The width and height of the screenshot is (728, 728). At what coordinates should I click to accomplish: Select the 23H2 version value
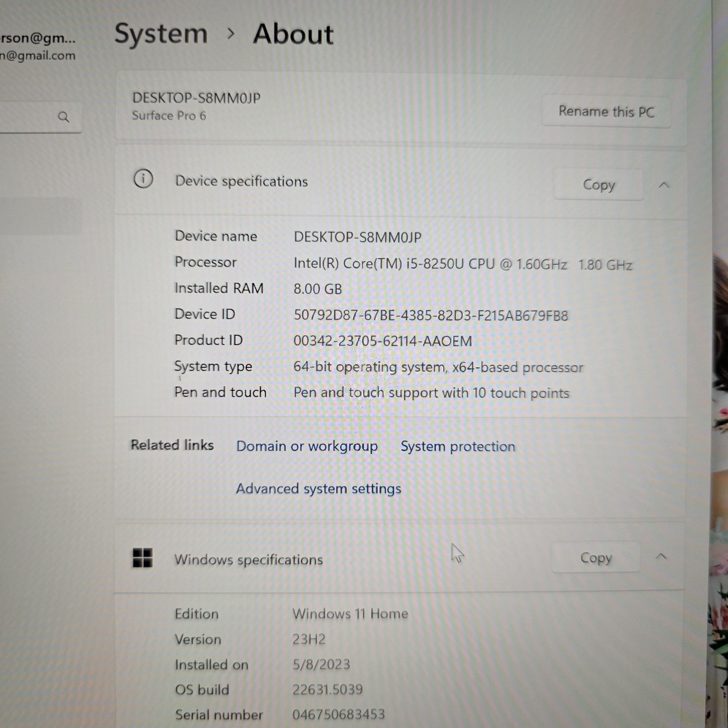pos(309,639)
